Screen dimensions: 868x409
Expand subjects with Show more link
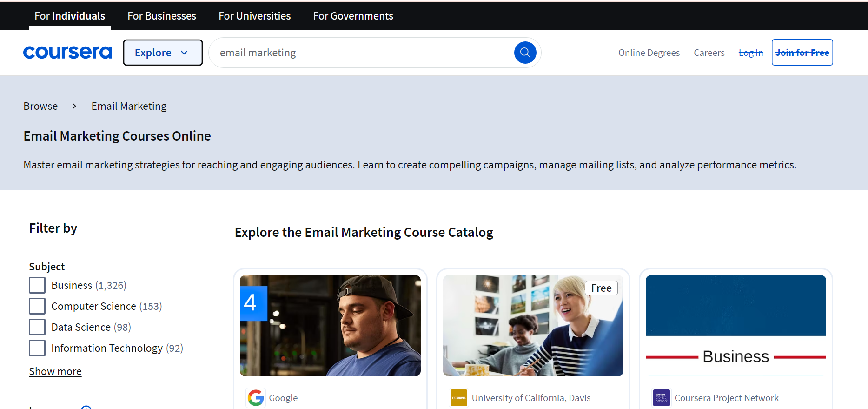(55, 371)
